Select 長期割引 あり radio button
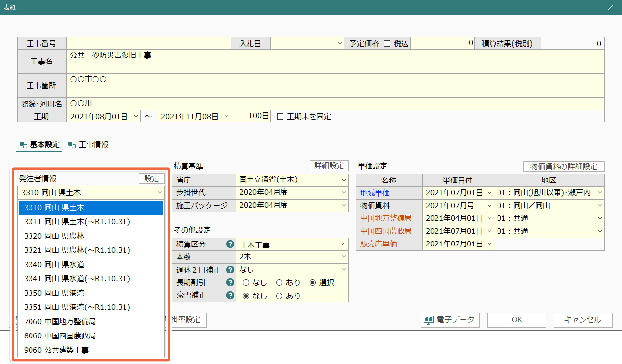The width and height of the screenshot is (622, 364). pos(279,283)
